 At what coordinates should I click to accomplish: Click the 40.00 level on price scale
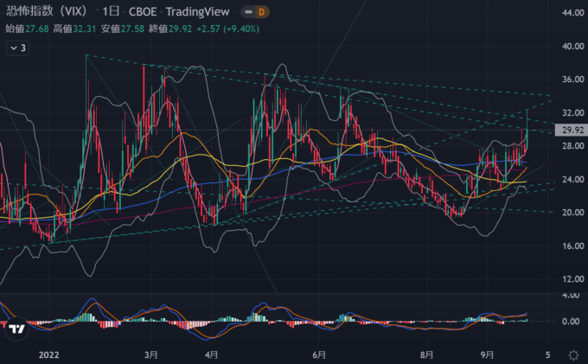pyautogui.click(x=570, y=47)
